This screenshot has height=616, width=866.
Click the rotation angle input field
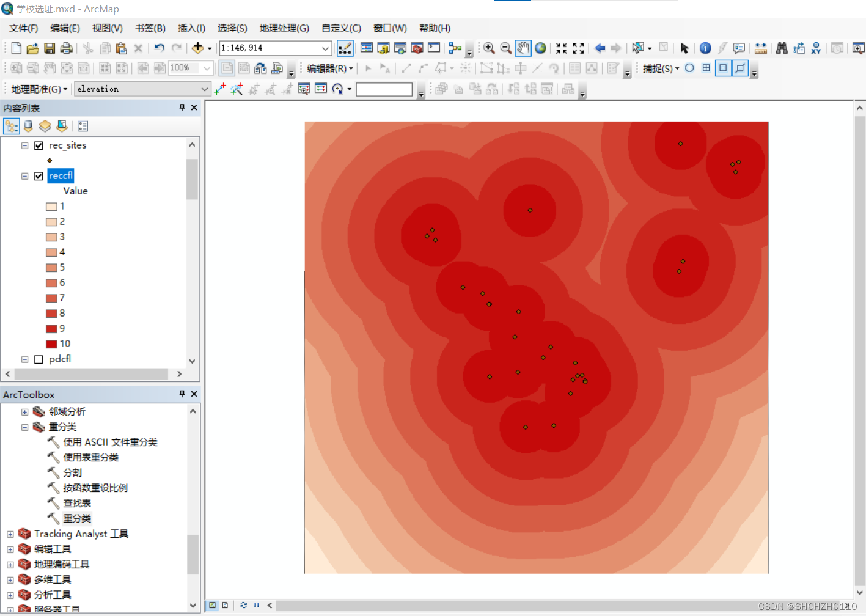[384, 89]
